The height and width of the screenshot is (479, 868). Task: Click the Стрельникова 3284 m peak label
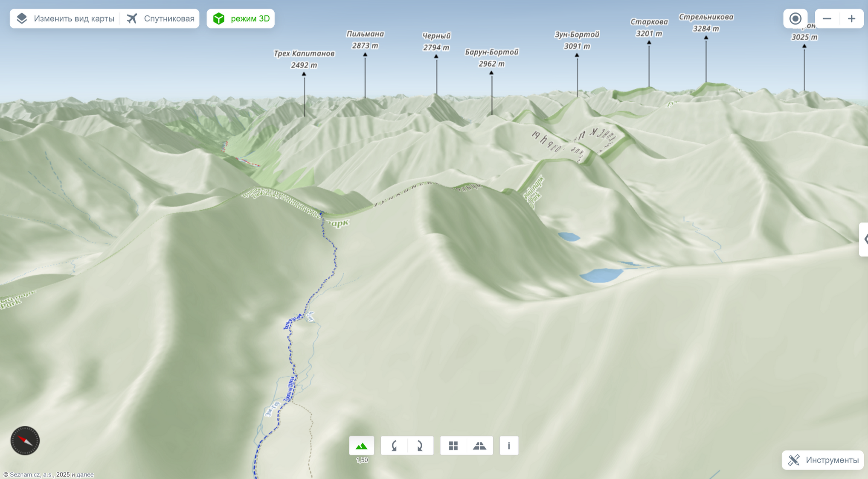click(x=706, y=23)
